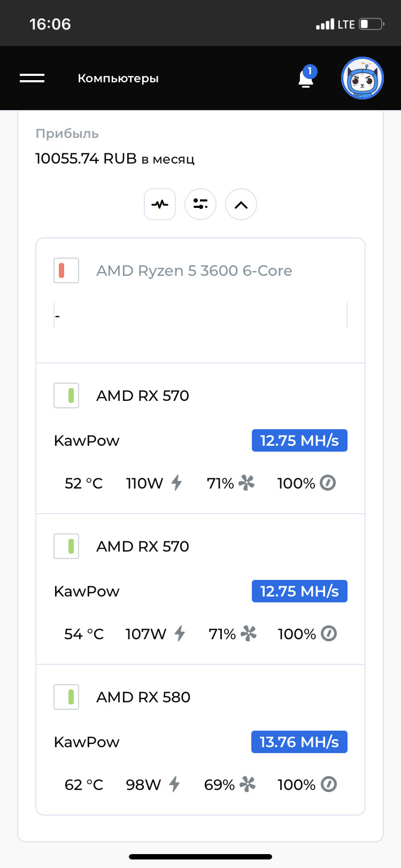Click the RX 580 load gauge icon
The height and width of the screenshot is (868, 401).
[328, 785]
